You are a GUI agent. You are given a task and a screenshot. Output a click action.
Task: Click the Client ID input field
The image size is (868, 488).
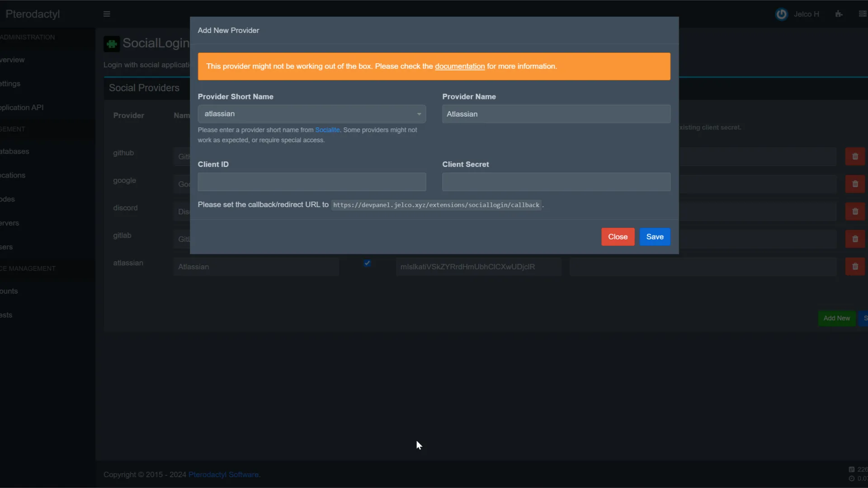(x=311, y=182)
